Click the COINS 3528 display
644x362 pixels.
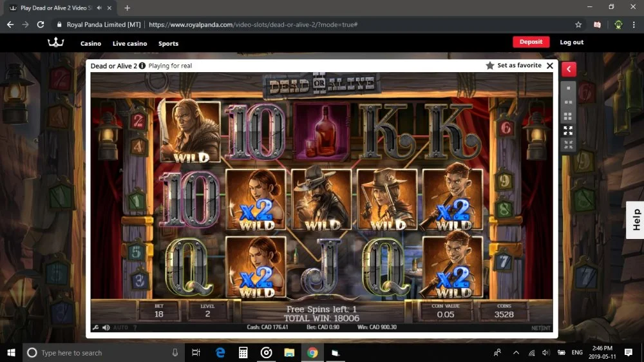click(504, 311)
